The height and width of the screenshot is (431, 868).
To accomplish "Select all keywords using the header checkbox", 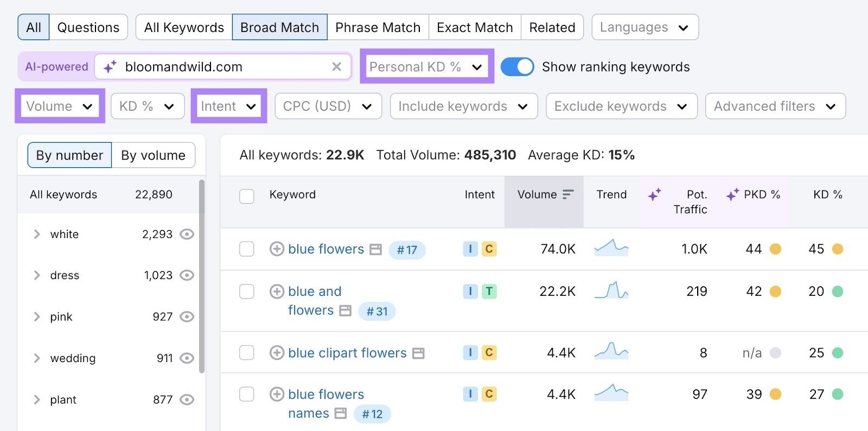I will tap(247, 196).
